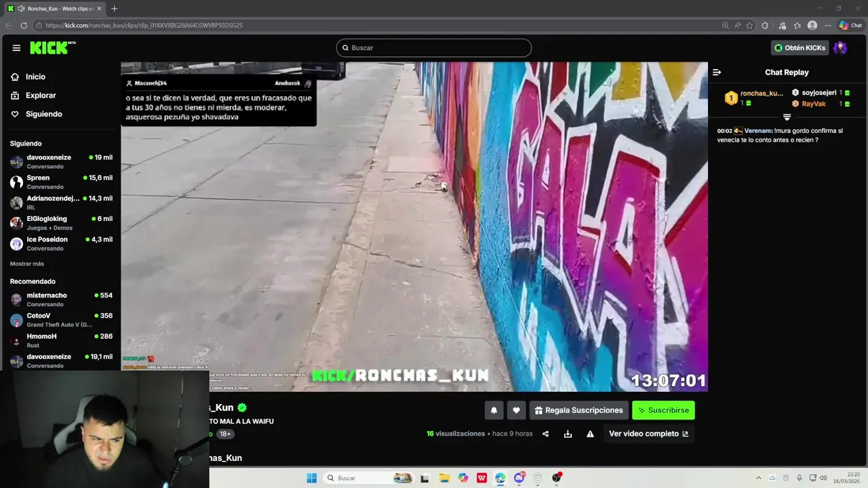Open Adrianozendej IRL channel

(x=61, y=202)
